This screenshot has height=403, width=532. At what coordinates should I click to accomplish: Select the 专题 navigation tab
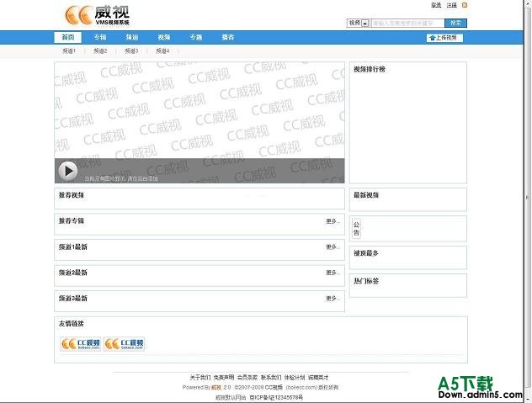coord(196,37)
